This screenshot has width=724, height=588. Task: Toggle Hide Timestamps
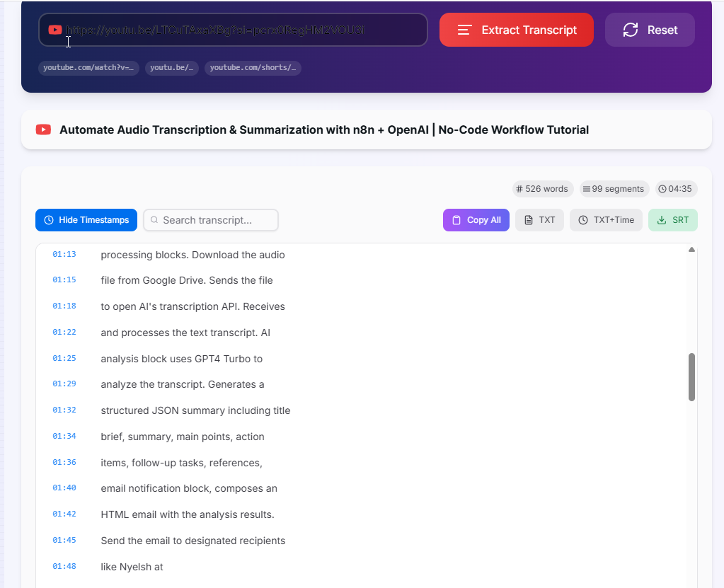pyautogui.click(x=86, y=220)
